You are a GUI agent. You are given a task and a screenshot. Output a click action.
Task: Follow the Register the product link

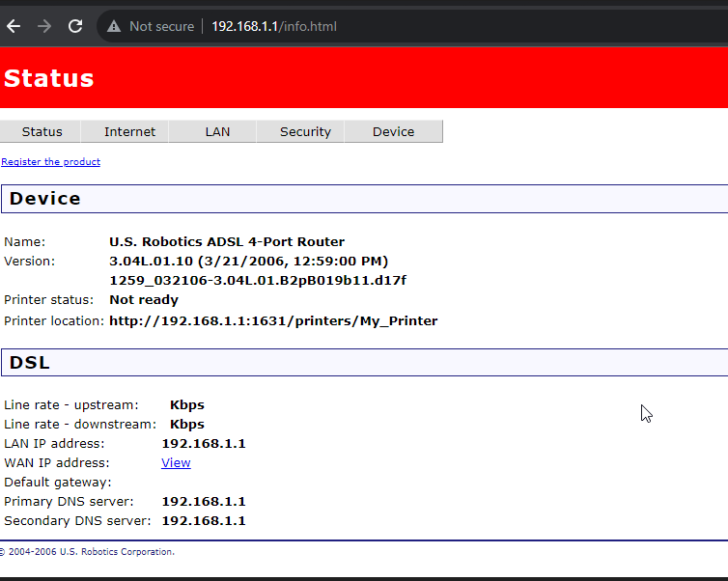[x=50, y=161]
